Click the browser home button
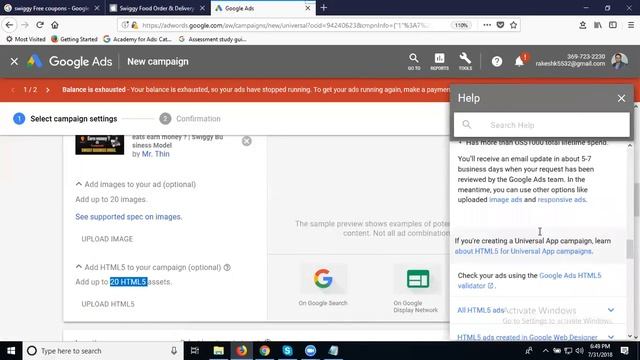Screen dimensions: 640x360 pos(55,25)
